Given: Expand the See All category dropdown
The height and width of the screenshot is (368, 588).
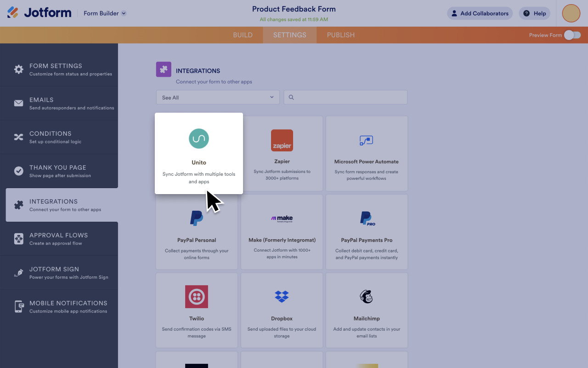Looking at the screenshot, I should [218, 98].
